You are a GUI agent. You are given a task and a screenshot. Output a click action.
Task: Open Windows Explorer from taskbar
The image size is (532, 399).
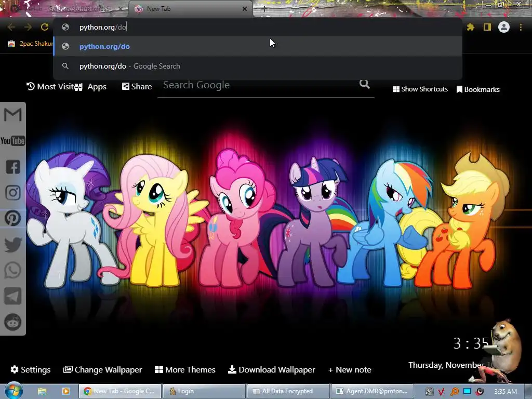click(x=42, y=391)
